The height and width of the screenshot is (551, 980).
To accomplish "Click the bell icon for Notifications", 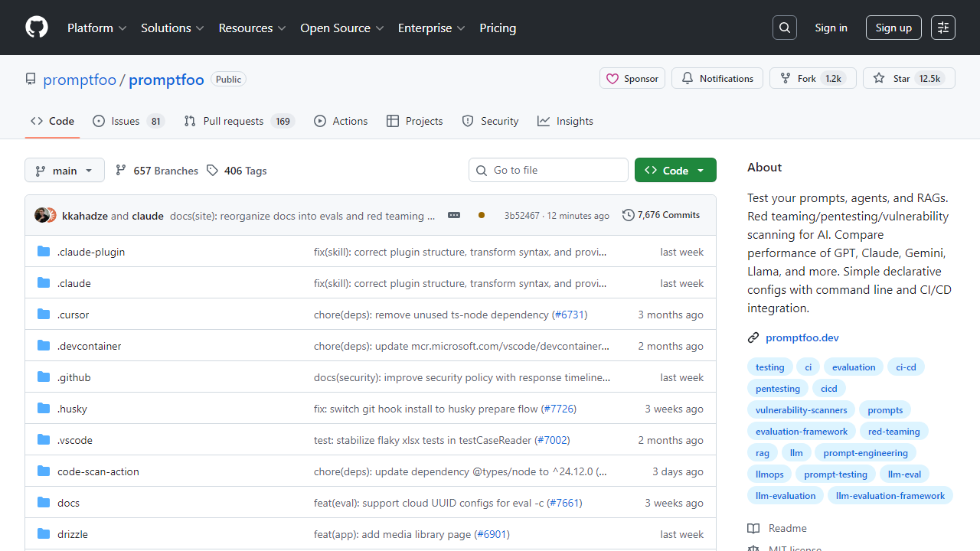I will click(688, 78).
